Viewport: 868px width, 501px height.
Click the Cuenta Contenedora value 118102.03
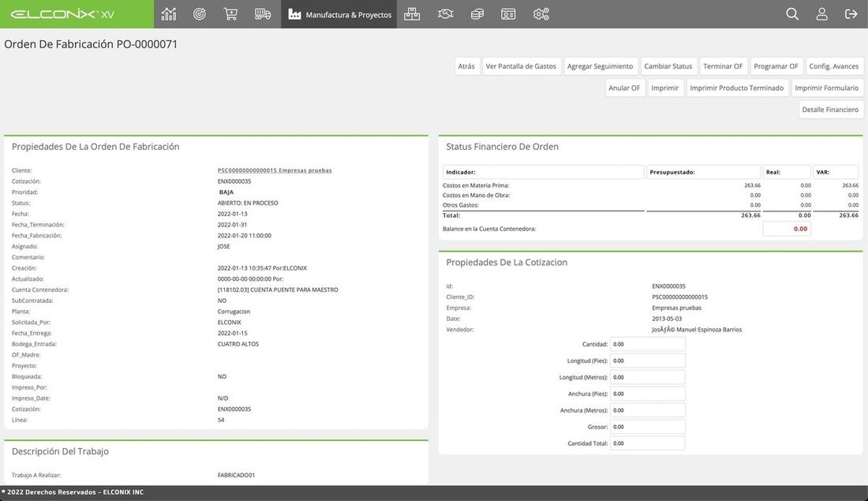(278, 290)
